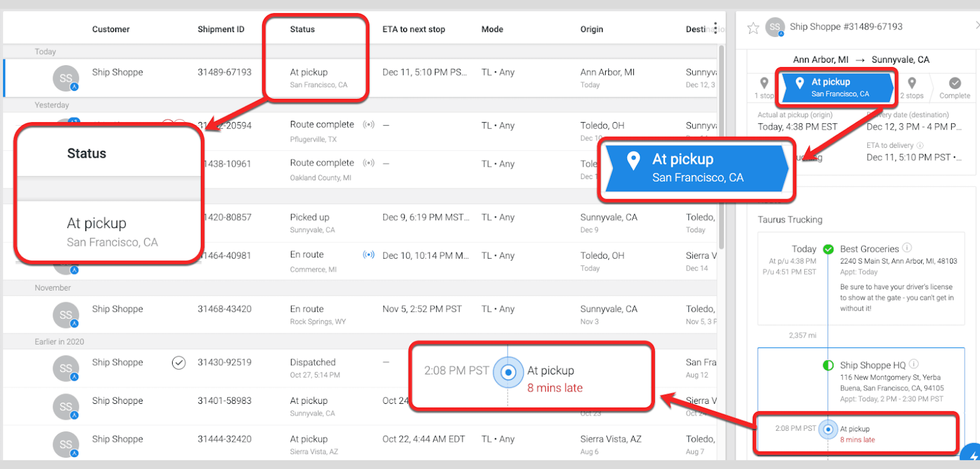The height and width of the screenshot is (469, 980).
Task: Open the column options kebab menu
Action: pyautogui.click(x=715, y=28)
